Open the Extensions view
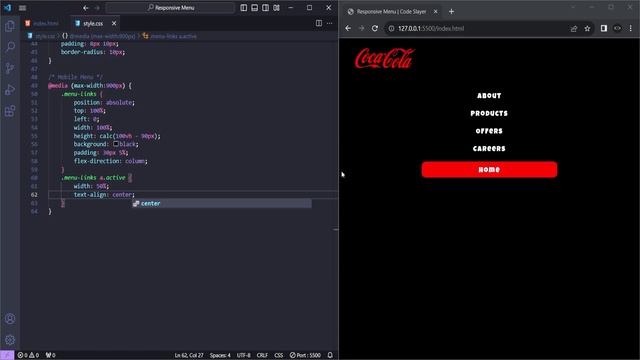This screenshot has height=360, width=640. tap(10, 111)
